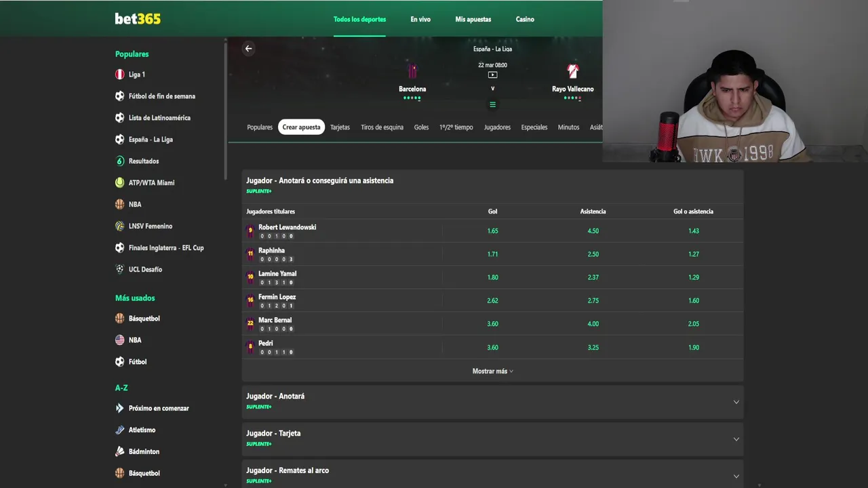Open the En vivo top tab

(x=420, y=20)
